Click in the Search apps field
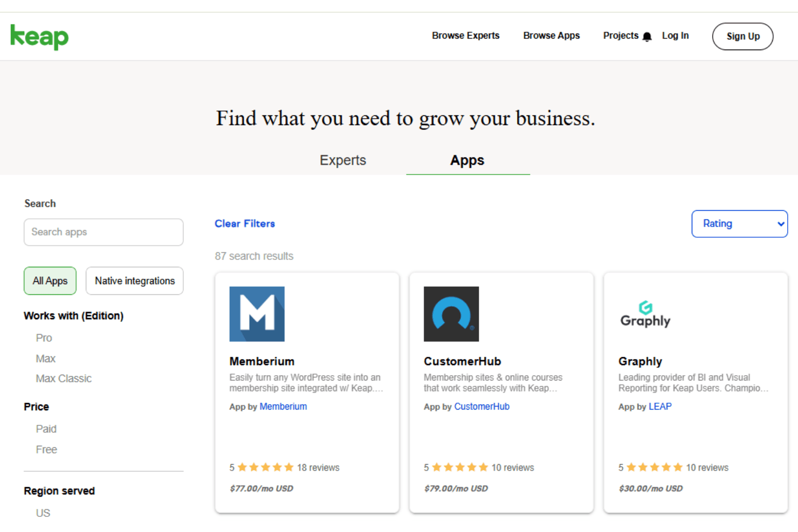This screenshot has width=798, height=532. [104, 232]
